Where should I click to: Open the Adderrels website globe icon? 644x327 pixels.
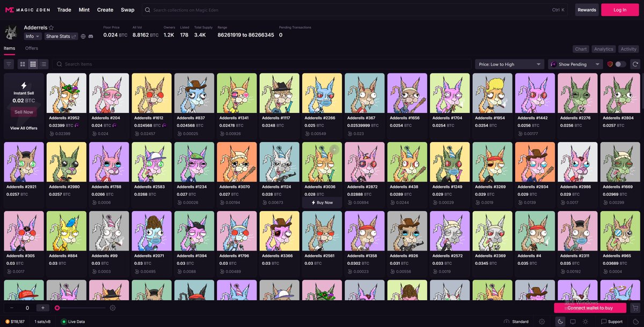(83, 36)
